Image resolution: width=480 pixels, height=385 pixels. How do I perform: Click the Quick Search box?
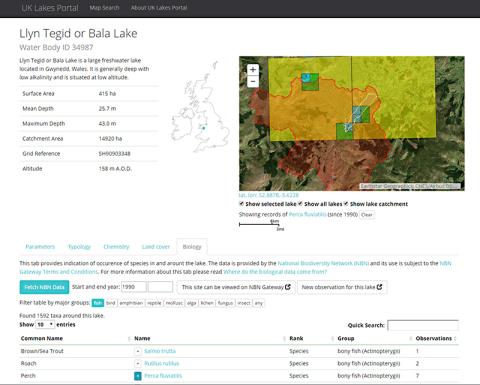tap(423, 325)
